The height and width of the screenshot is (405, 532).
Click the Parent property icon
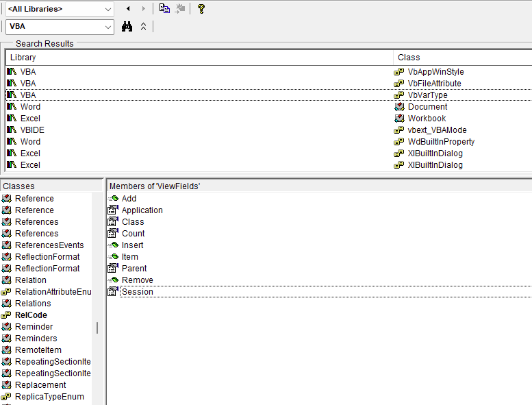pos(113,268)
